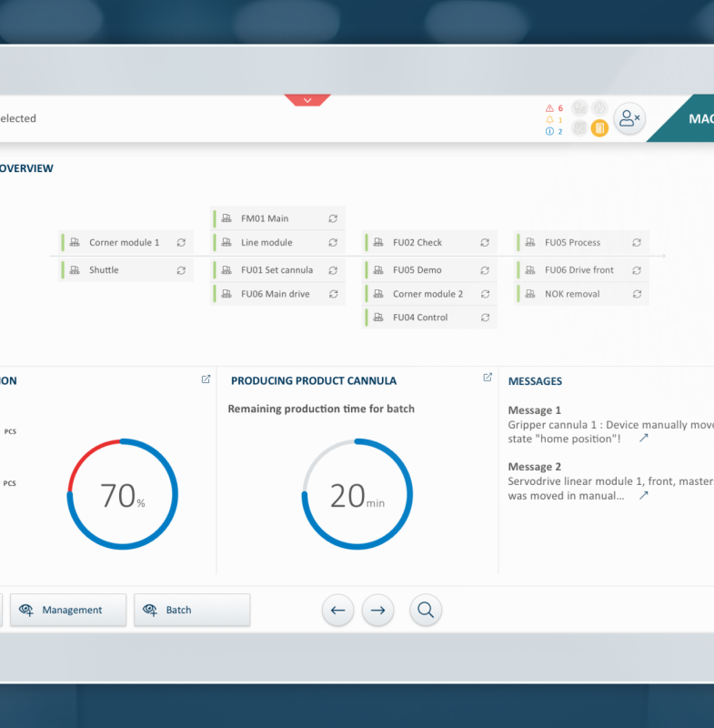
Task: Expand the red pull-down tab at top
Action: point(307,99)
